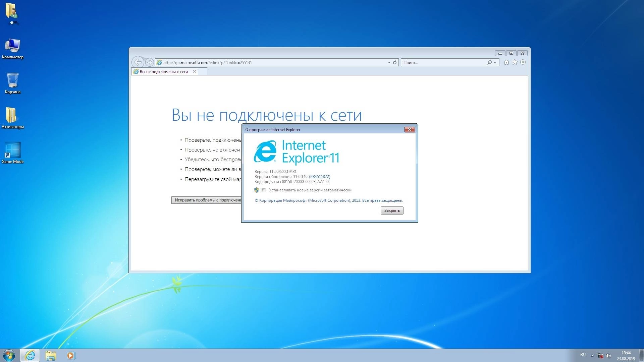Click the Show Desktop button at taskbar edge
This screenshot has width=644, height=362.
tap(641, 356)
